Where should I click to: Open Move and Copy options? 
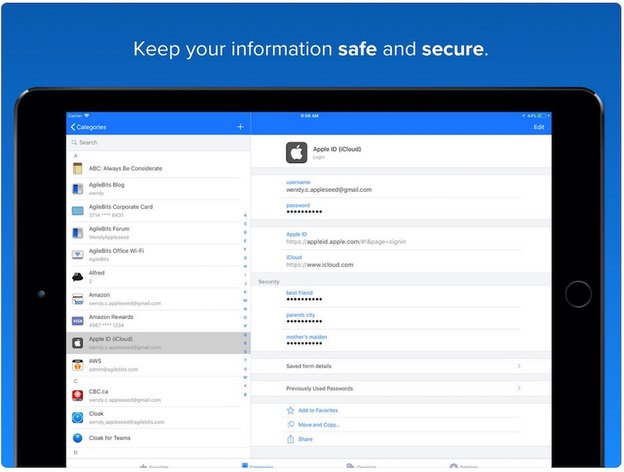coord(318,425)
